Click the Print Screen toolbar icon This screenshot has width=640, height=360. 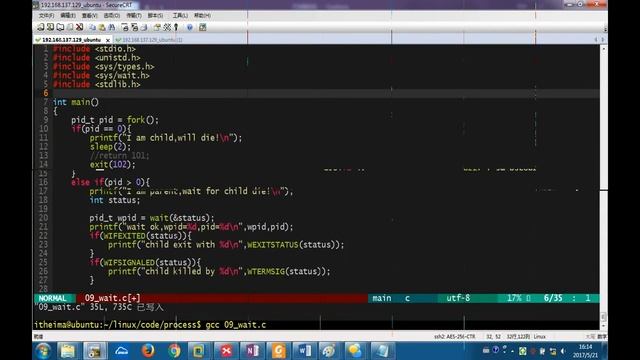coord(125,27)
